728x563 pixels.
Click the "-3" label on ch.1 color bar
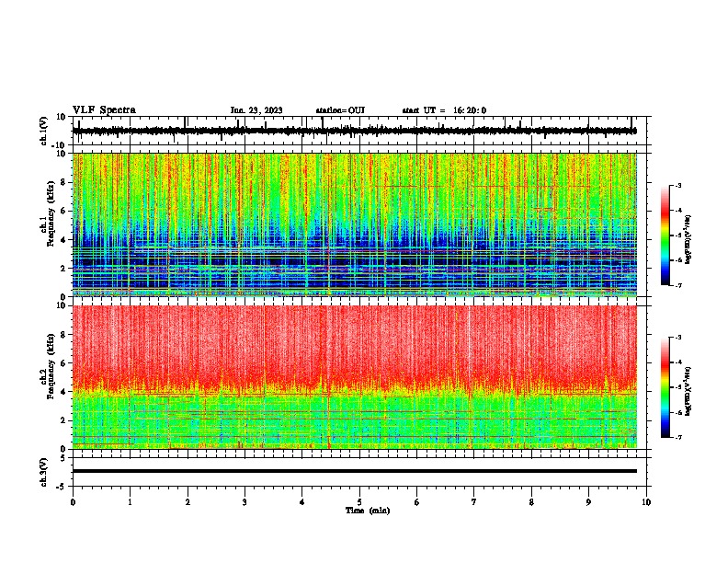(x=677, y=185)
